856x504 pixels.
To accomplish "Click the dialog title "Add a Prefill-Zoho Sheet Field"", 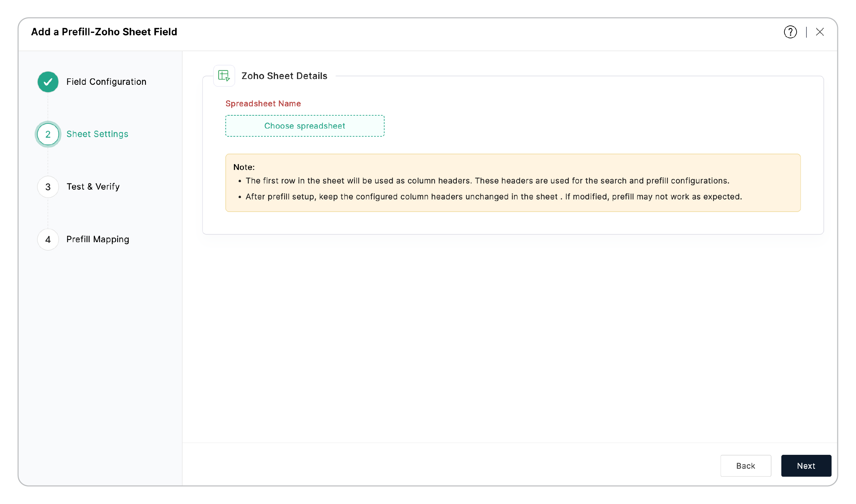I will click(x=104, y=32).
